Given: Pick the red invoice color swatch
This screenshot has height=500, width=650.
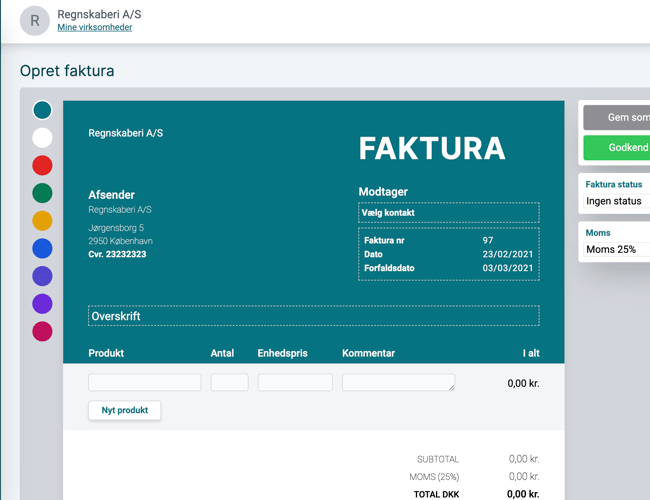Looking at the screenshot, I should click(x=42, y=165).
